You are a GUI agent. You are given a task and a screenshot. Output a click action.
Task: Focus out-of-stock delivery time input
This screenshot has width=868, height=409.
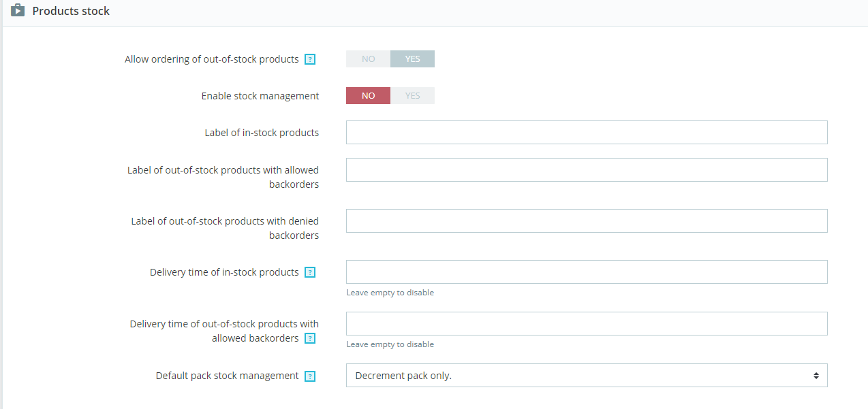pos(586,323)
